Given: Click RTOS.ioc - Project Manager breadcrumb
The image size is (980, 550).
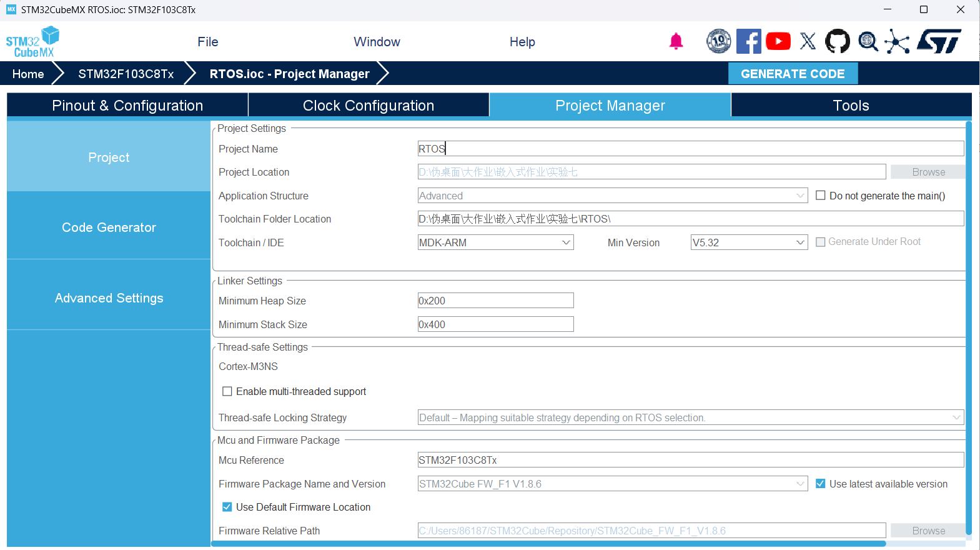Looking at the screenshot, I should tap(289, 74).
